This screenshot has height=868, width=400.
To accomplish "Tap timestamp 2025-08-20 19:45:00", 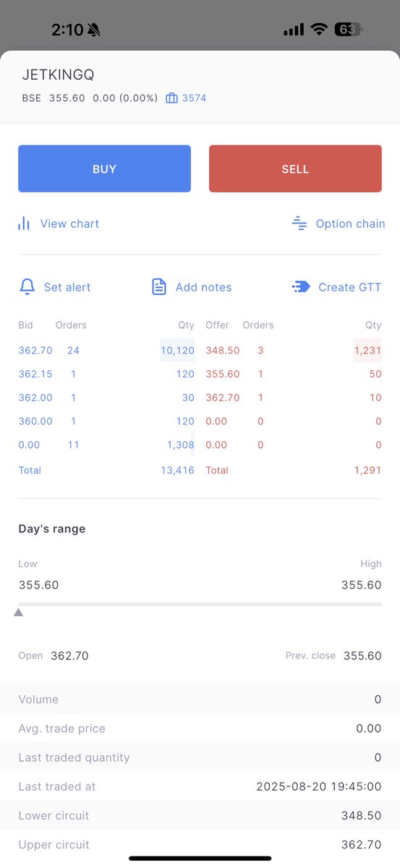I will 319,786.
